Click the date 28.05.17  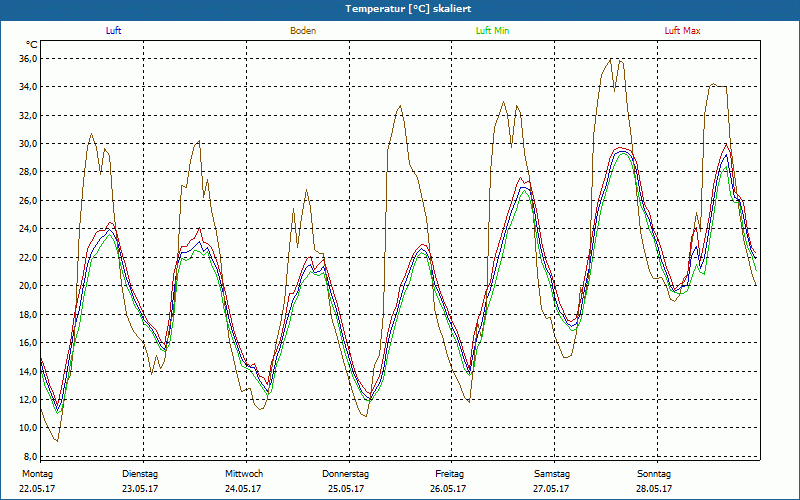tap(654, 489)
